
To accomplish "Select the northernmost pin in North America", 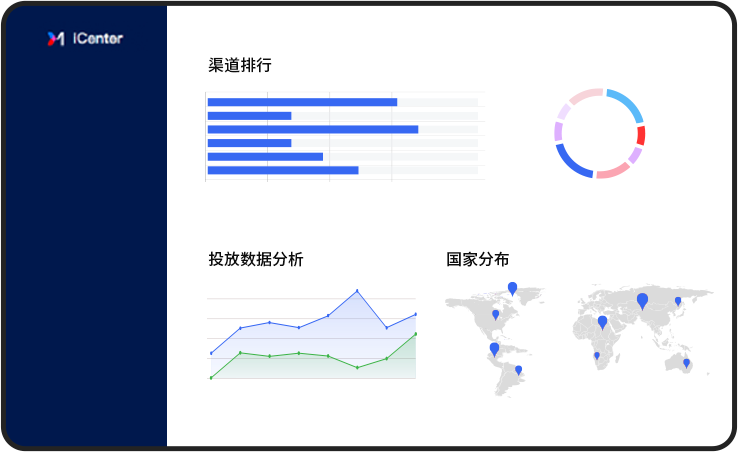I will pyautogui.click(x=512, y=288).
